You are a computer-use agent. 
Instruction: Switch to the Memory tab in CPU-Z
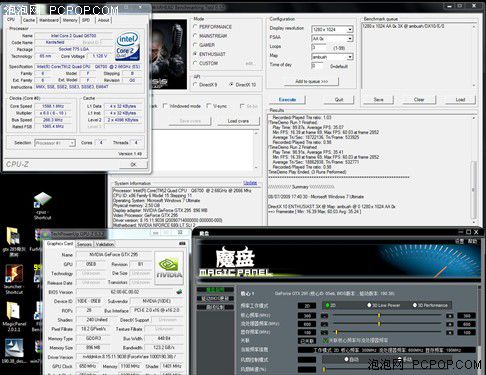[70, 20]
